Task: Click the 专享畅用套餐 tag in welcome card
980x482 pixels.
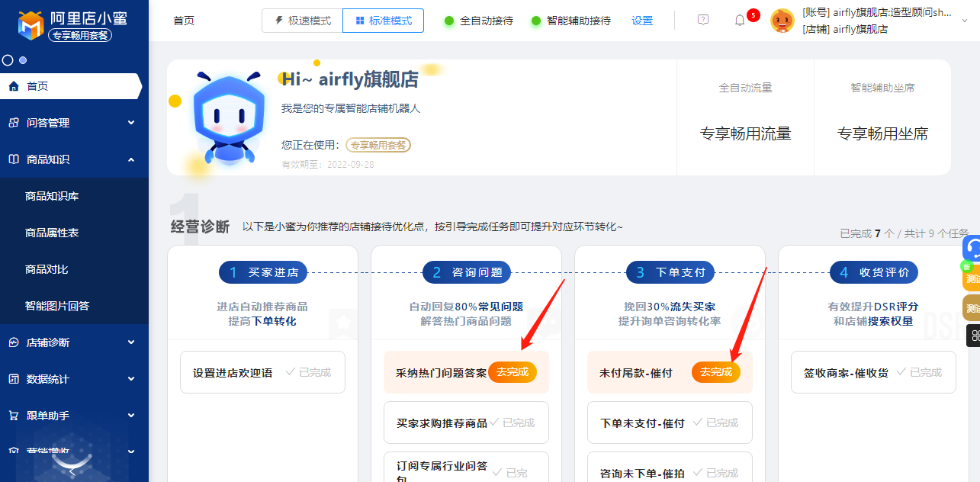Action: coord(378,145)
